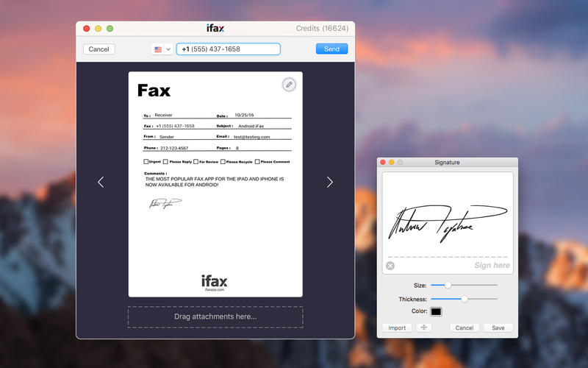The width and height of the screenshot is (588, 368).
Task: Go to the next fax page arrow
Action: (329, 182)
